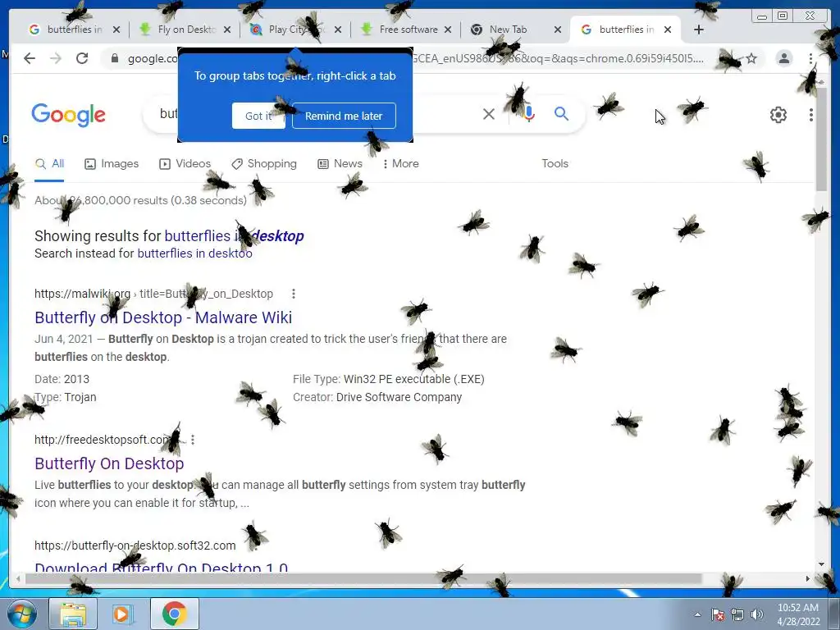
Task: Select the Images search filter
Action: click(112, 163)
